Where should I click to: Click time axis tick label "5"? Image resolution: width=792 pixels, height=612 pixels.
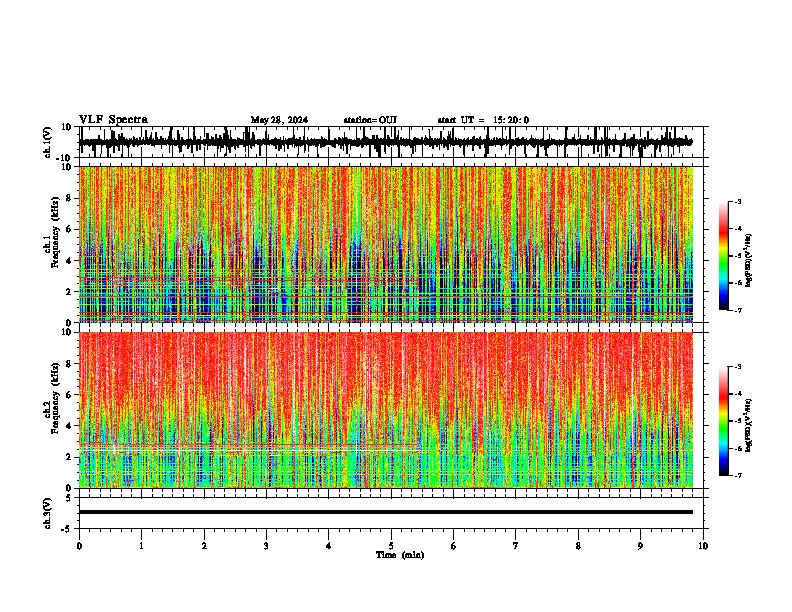point(391,546)
